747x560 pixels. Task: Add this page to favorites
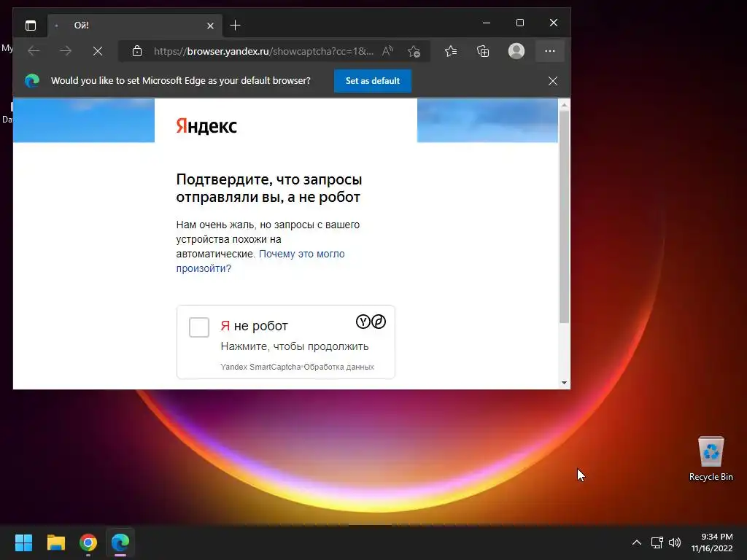[x=414, y=51]
